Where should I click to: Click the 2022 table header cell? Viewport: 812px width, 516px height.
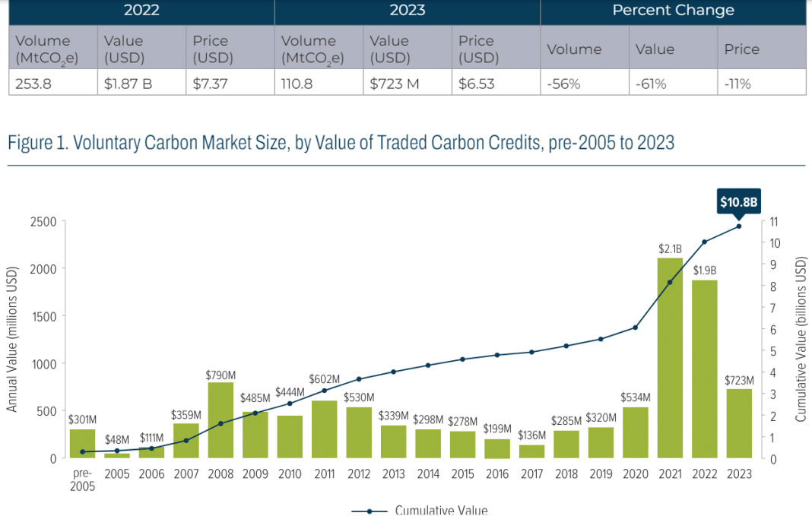click(x=141, y=11)
